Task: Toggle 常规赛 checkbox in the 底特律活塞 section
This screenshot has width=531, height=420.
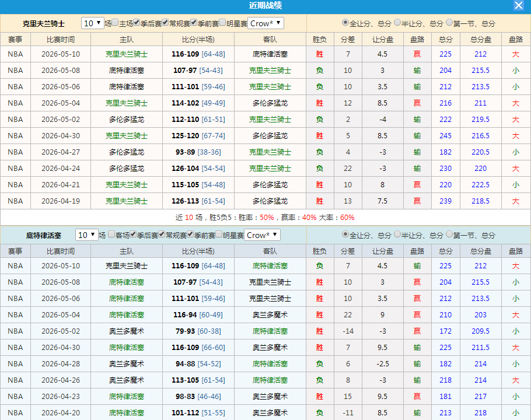Action: point(162,234)
